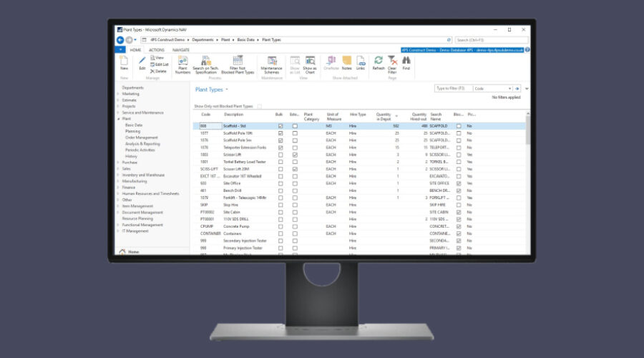
Task: Click the Type to filter input box
Action: pos(451,88)
